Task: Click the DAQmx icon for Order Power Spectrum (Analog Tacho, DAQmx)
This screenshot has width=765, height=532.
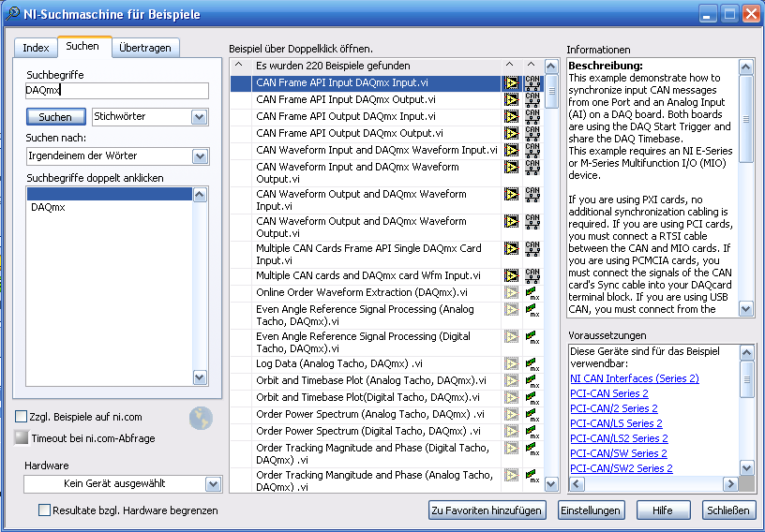Action: pos(532,415)
